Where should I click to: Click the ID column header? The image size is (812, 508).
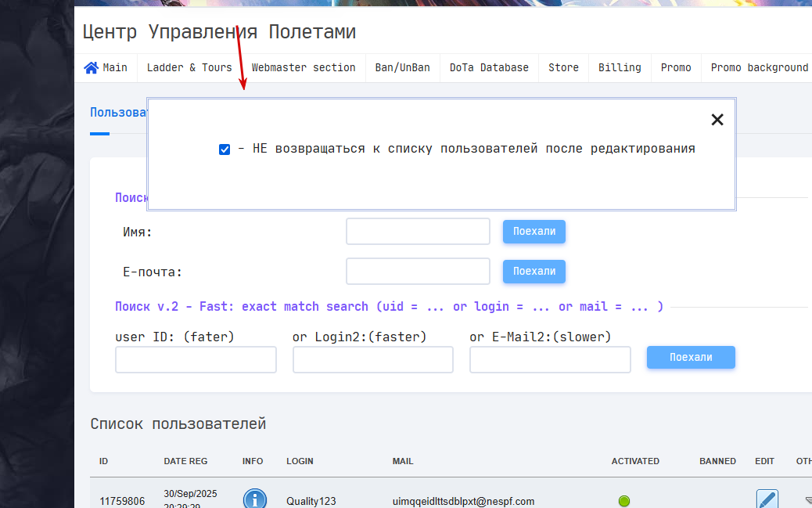(103, 461)
